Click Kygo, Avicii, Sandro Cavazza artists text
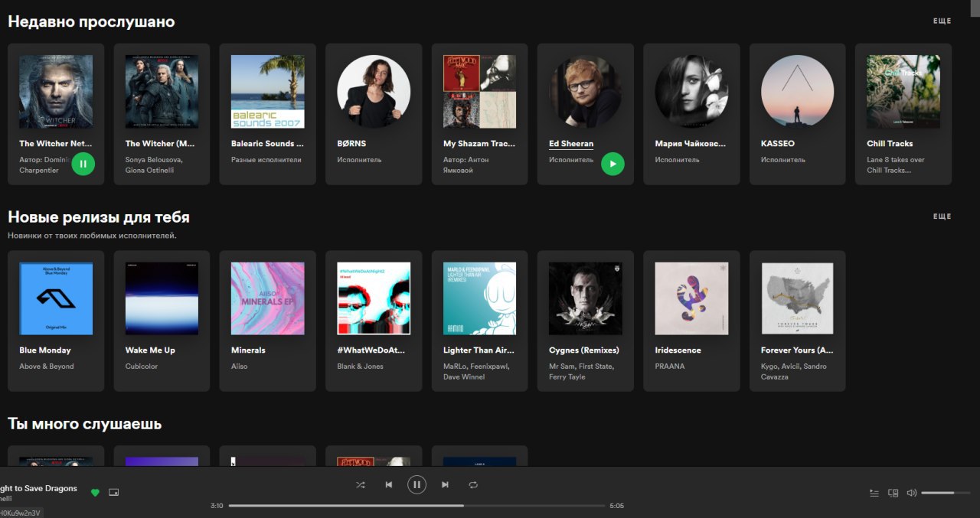The width and height of the screenshot is (980, 518). pos(794,372)
